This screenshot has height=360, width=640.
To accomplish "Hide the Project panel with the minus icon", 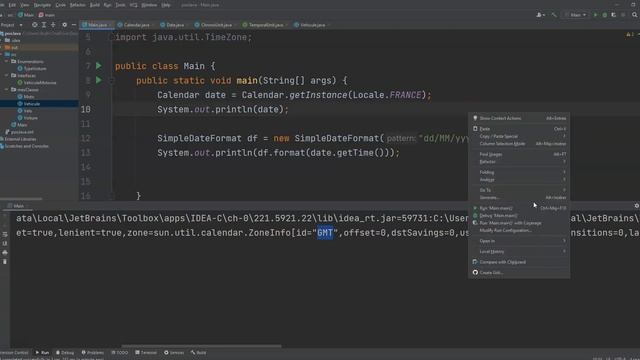I will [x=74, y=25].
